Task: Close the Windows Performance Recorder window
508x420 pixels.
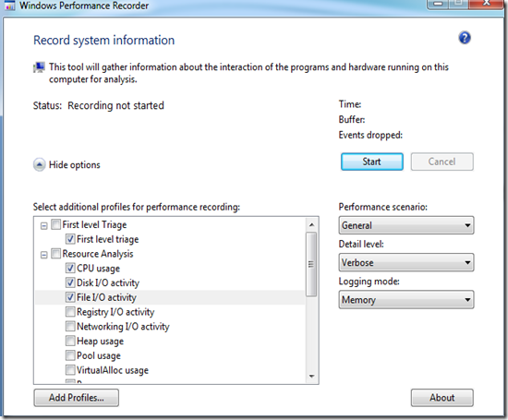Action: pos(486,4)
